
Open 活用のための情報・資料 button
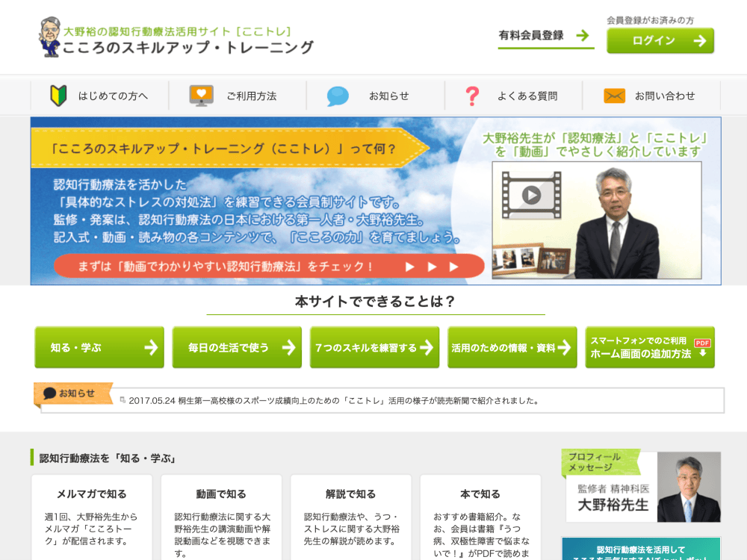click(512, 347)
